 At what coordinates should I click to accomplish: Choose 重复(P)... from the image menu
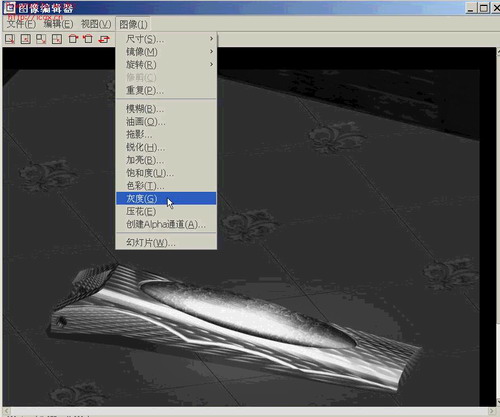[x=166, y=90]
